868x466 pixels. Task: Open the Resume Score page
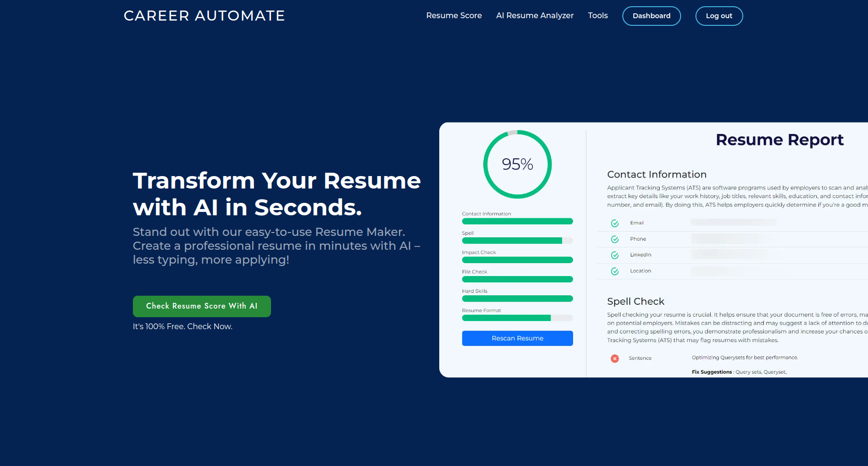[454, 15]
